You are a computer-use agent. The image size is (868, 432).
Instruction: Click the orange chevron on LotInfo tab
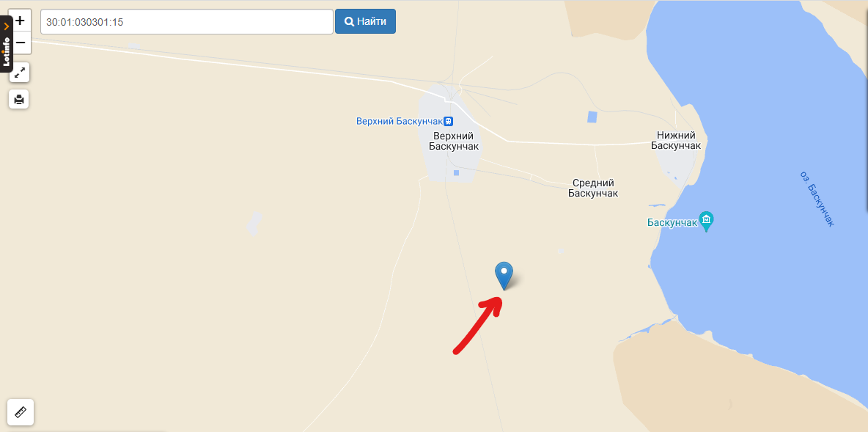point(6,26)
